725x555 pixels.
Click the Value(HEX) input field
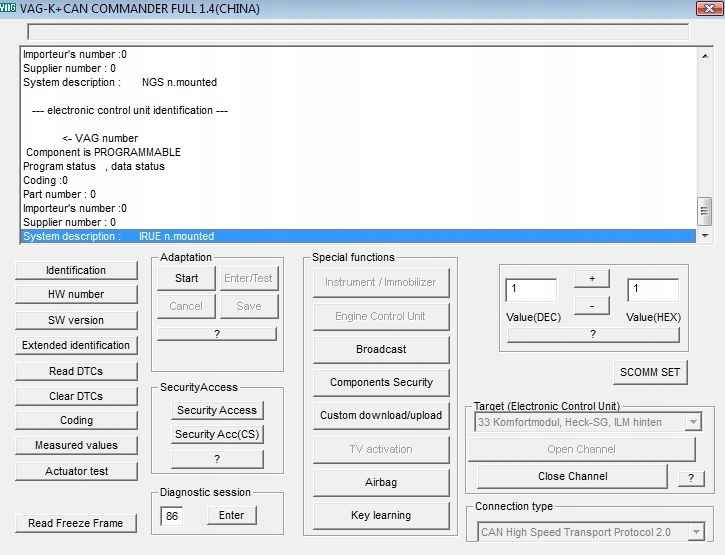pyautogui.click(x=653, y=290)
